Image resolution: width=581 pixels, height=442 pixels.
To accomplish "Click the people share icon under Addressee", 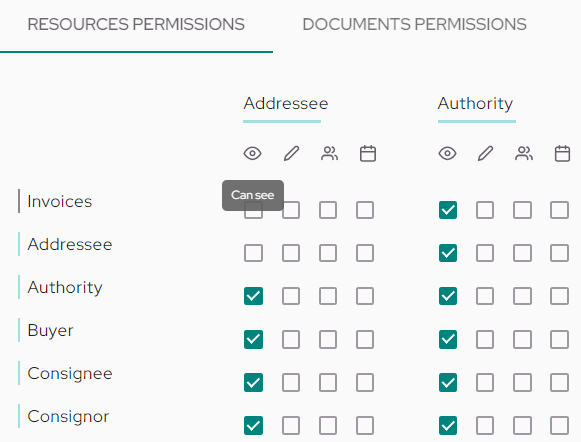I will [x=329, y=153].
